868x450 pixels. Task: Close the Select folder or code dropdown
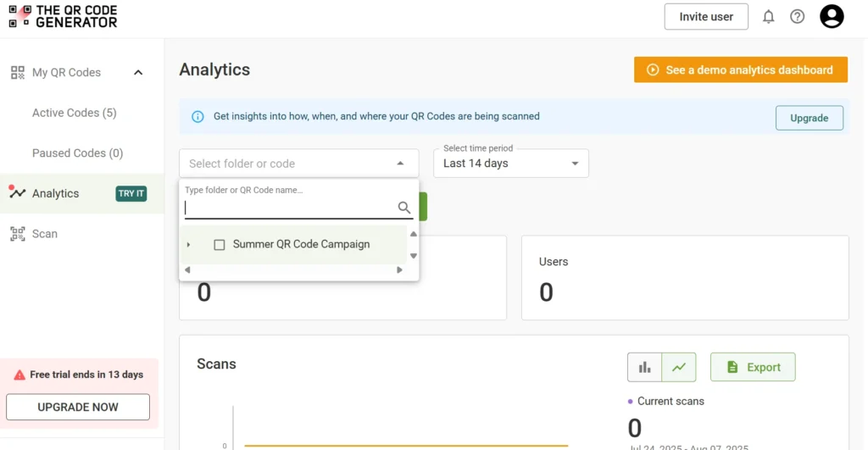(x=400, y=164)
